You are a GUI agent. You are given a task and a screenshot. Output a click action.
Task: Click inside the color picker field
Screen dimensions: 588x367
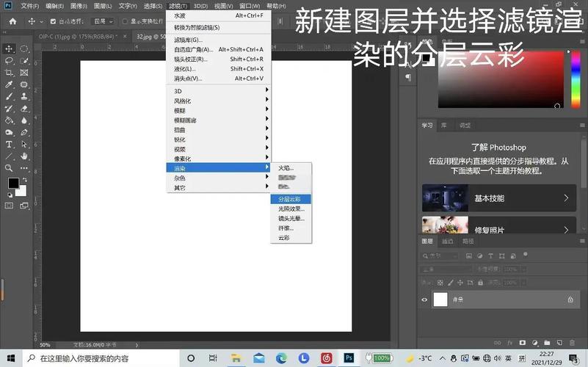[501, 79]
